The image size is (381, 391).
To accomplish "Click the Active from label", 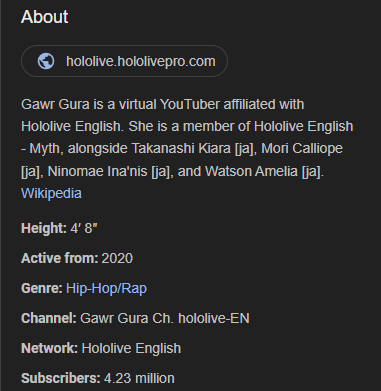I will click(x=60, y=258).
